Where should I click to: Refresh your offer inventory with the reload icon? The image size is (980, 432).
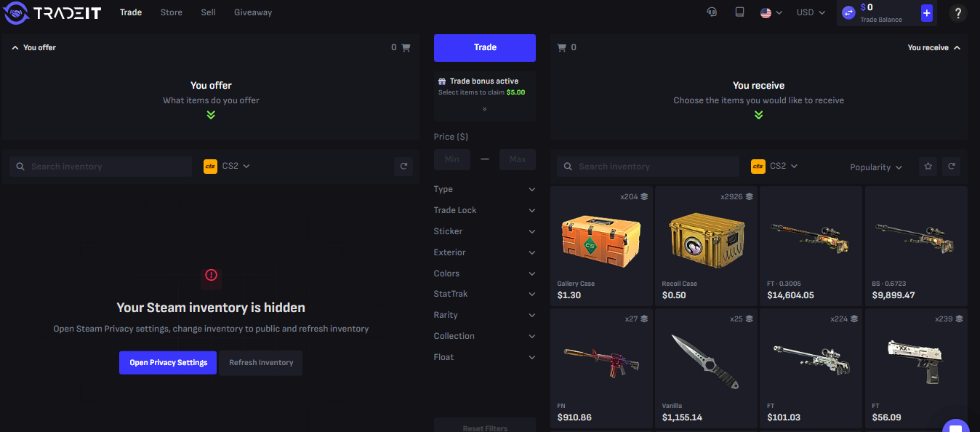coord(403,167)
